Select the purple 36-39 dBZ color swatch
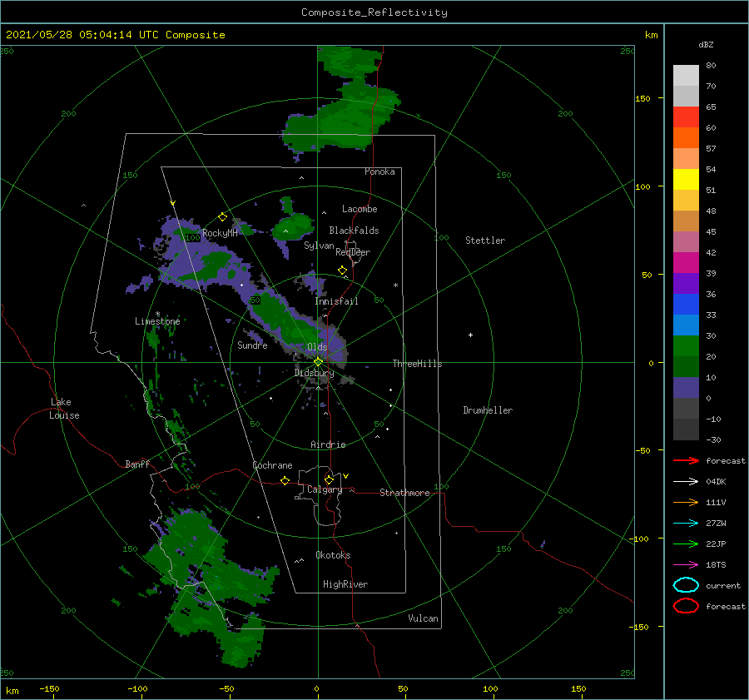The image size is (749, 700). pos(686,284)
